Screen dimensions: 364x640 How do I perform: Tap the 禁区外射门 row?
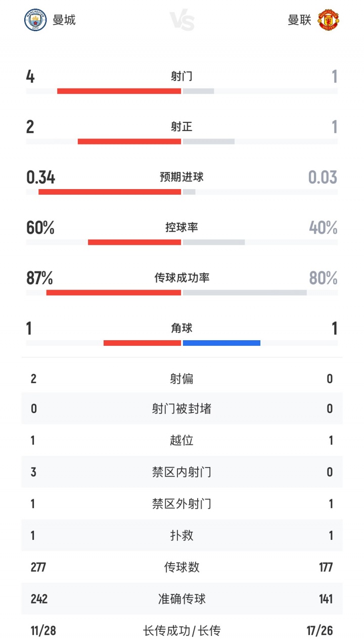pos(181,504)
